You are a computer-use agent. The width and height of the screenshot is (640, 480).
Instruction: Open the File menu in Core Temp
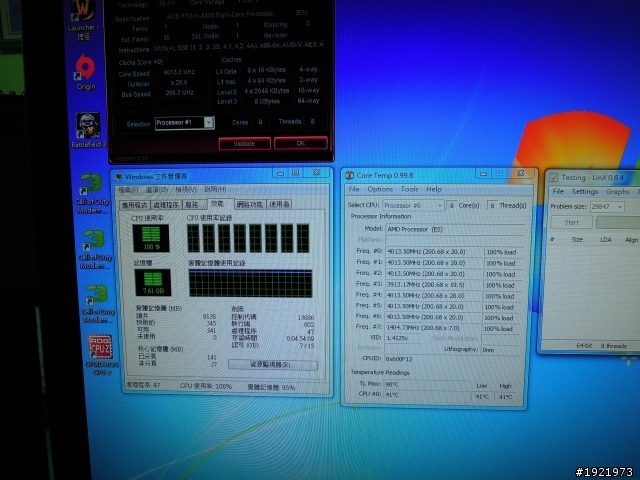[x=354, y=189]
